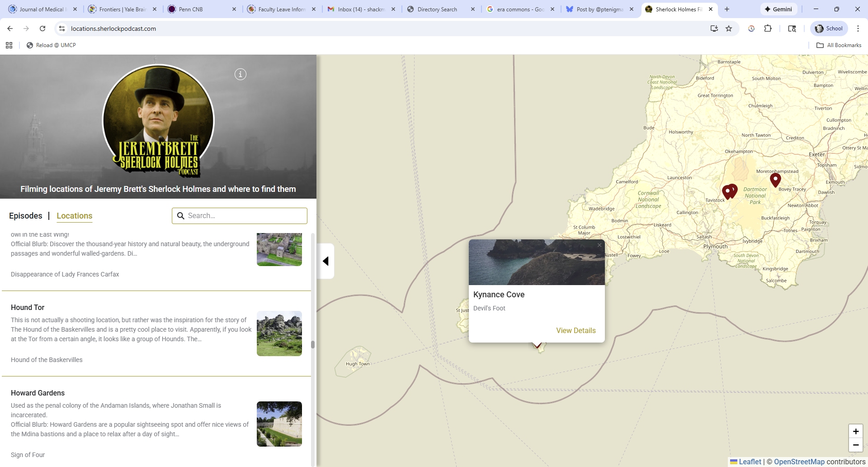
Task: Focus the location search field
Action: pos(244,216)
